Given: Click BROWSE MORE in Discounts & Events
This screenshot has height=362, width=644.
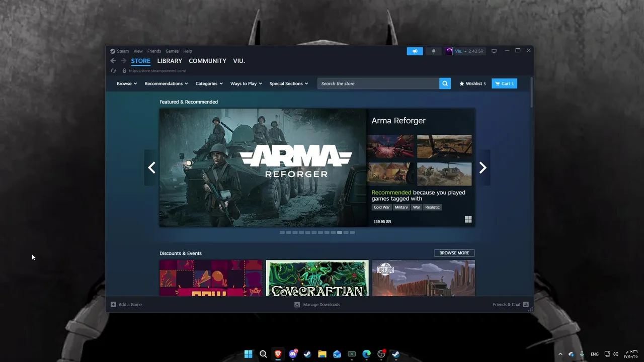Looking at the screenshot, I should (x=454, y=253).
